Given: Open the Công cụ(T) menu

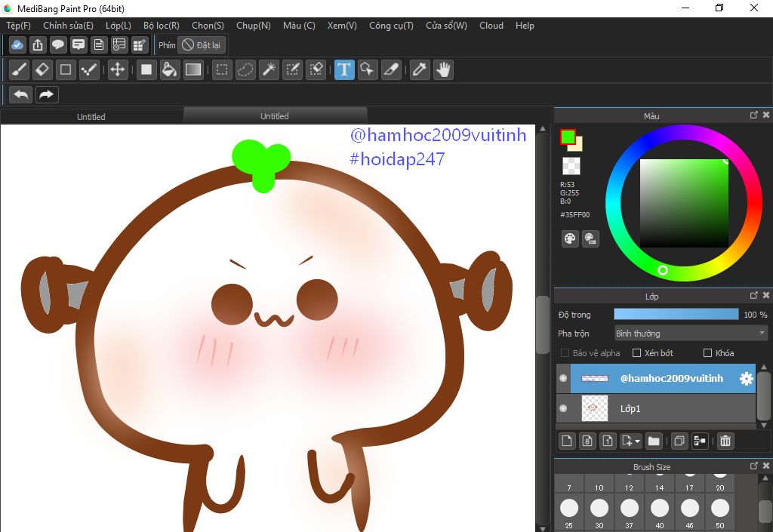Looking at the screenshot, I should click(x=392, y=26).
